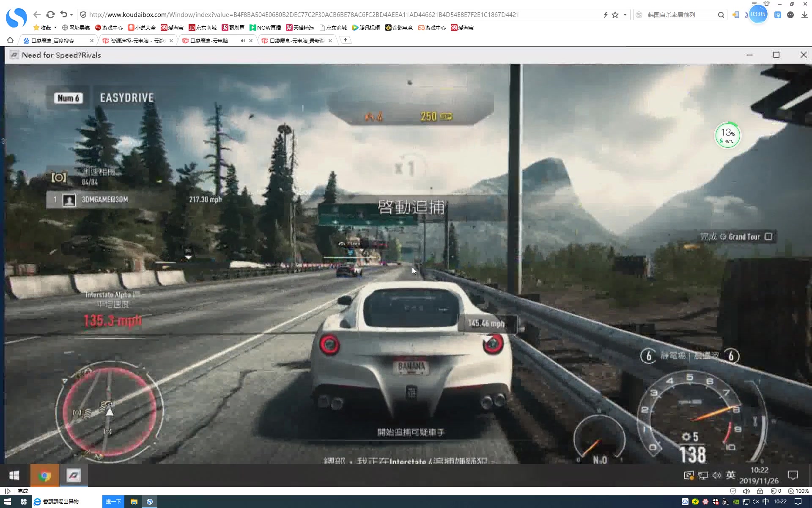Open the 小说大全 bookmark

tap(142, 28)
